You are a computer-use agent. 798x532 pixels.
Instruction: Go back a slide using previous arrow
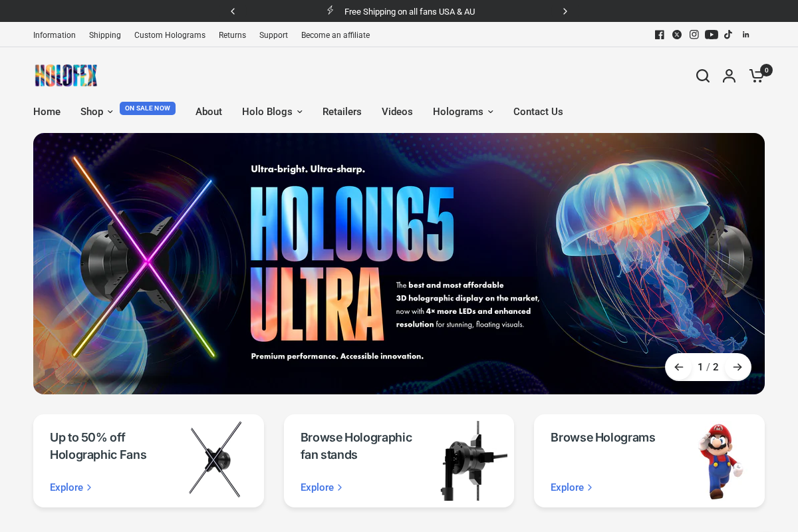coord(679,366)
